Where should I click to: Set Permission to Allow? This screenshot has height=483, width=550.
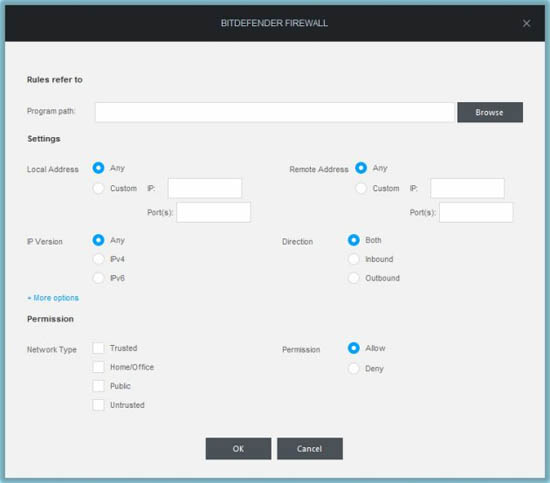click(x=354, y=348)
